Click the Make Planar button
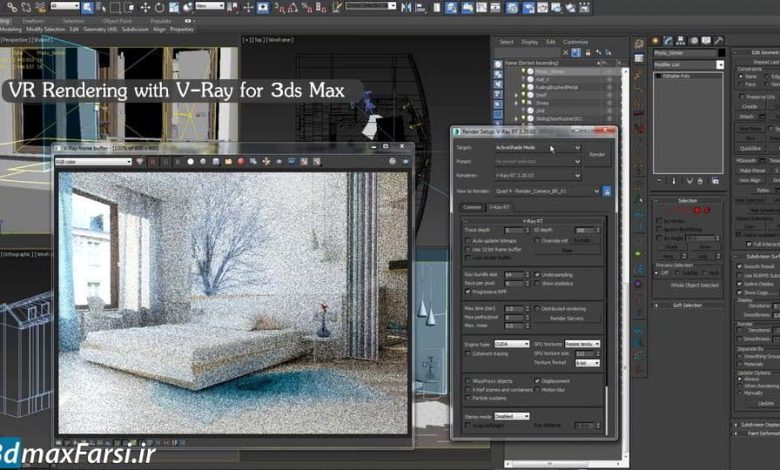 pos(750,171)
